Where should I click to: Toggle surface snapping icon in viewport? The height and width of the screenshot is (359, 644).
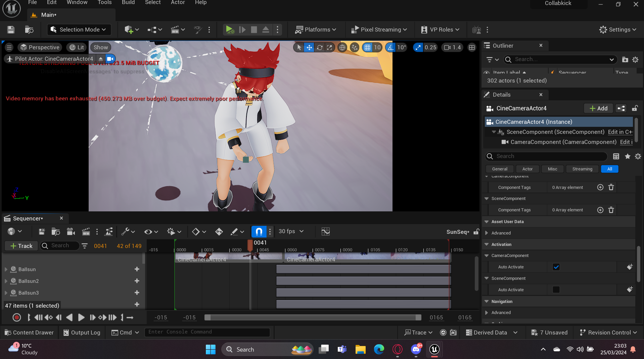[x=355, y=47]
